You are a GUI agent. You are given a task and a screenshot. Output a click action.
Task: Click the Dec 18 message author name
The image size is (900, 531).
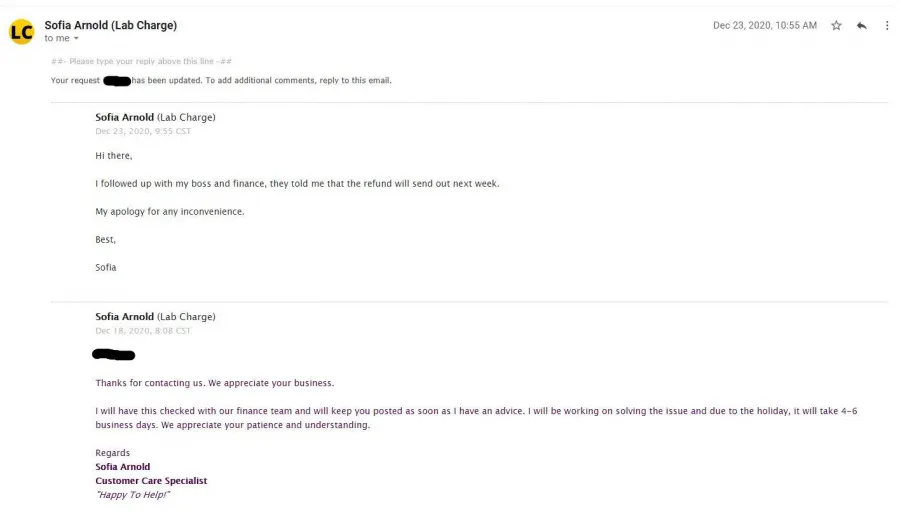click(x=125, y=317)
